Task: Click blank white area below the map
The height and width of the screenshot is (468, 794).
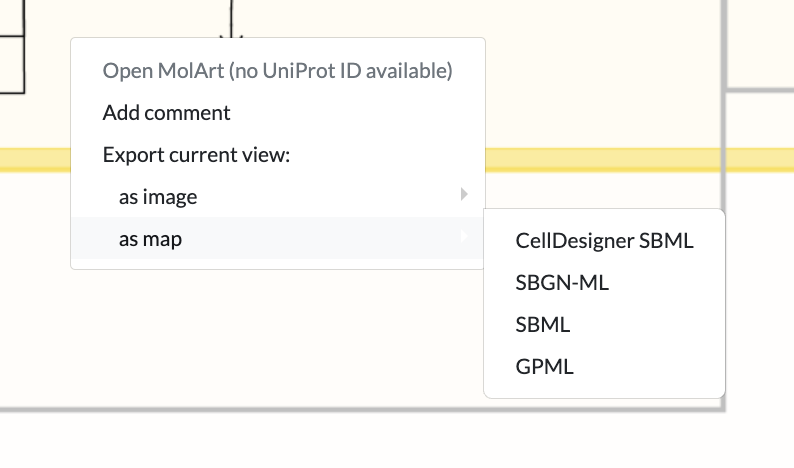Action: [x=400, y=442]
